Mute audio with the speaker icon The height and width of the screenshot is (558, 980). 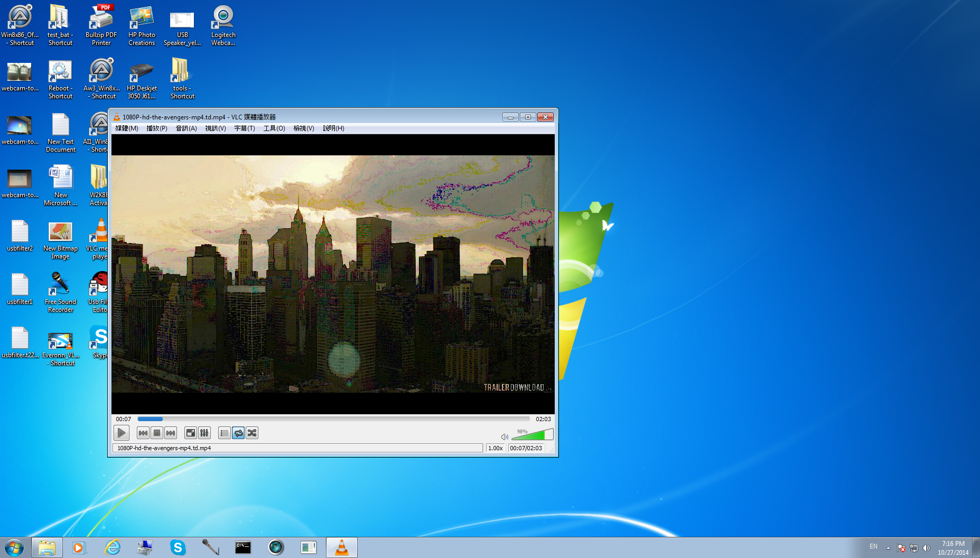pos(505,436)
